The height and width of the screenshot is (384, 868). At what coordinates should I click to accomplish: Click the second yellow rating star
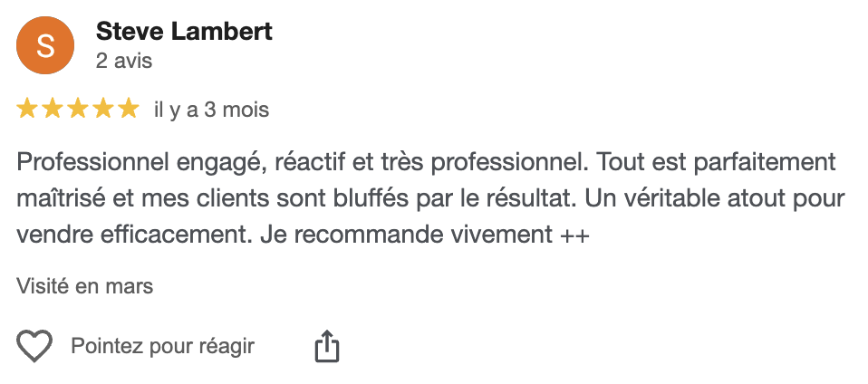[x=52, y=109]
